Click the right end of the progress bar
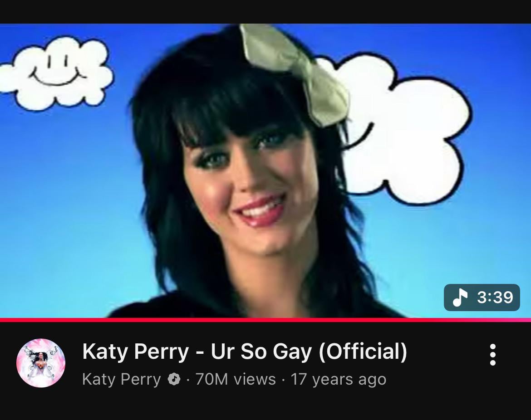The width and height of the screenshot is (531, 420). coord(527,320)
